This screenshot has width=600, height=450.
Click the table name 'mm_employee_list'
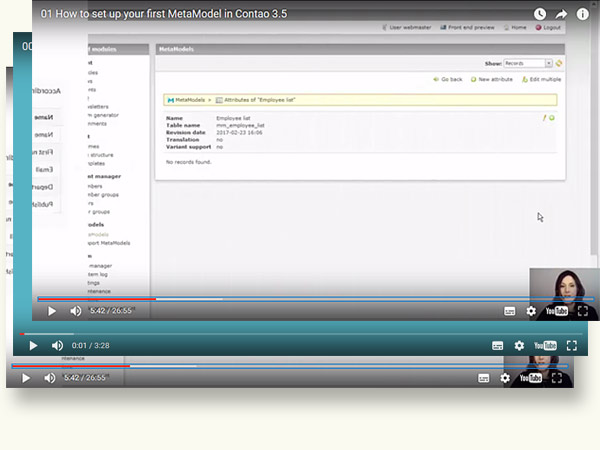point(240,126)
